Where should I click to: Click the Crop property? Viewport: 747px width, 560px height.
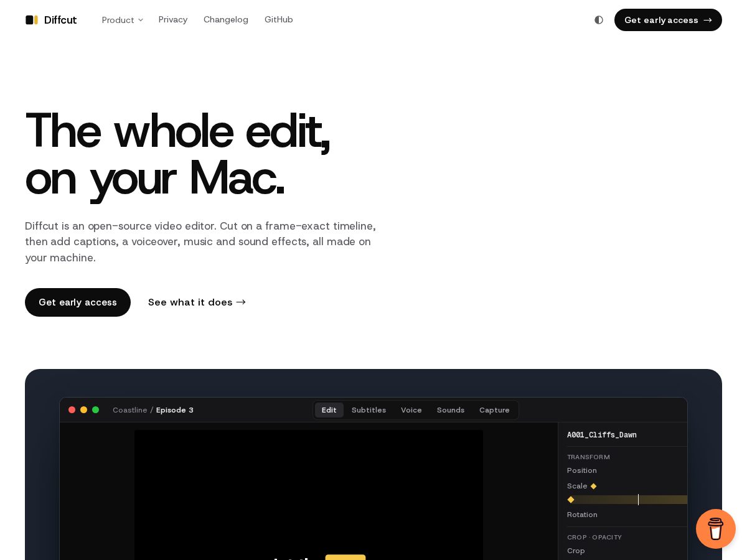(x=576, y=551)
